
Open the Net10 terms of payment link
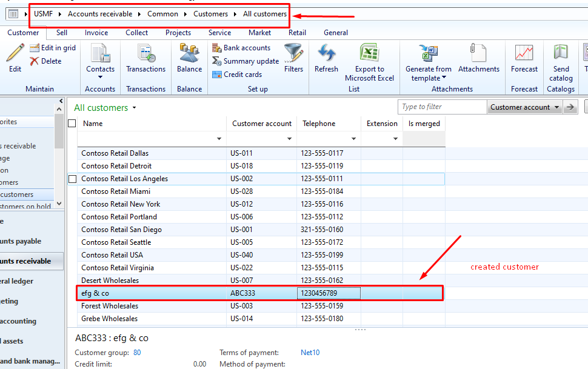point(310,352)
